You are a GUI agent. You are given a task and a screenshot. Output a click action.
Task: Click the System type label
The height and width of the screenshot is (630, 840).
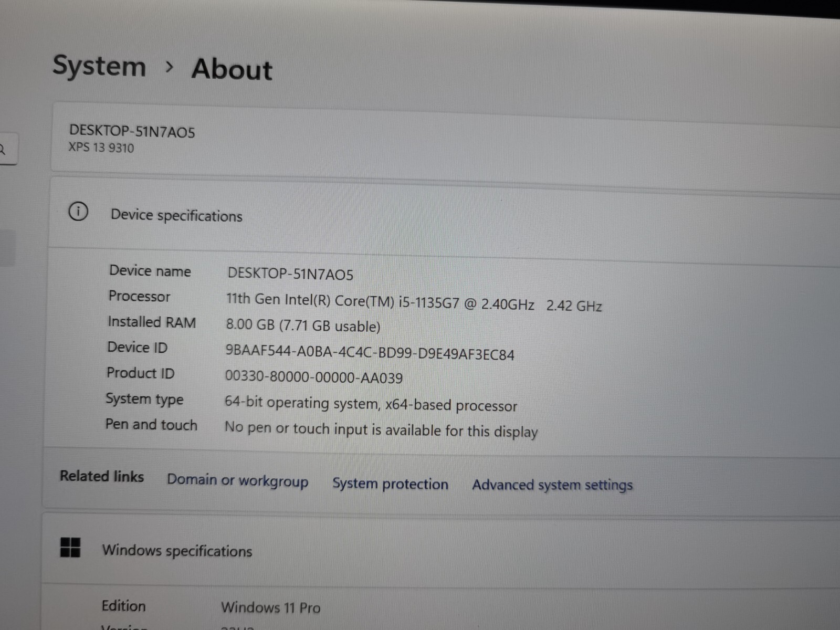(x=144, y=399)
